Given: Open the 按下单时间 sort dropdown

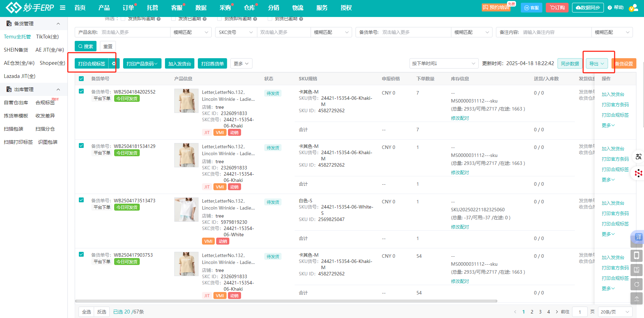Looking at the screenshot, I should (x=444, y=63).
